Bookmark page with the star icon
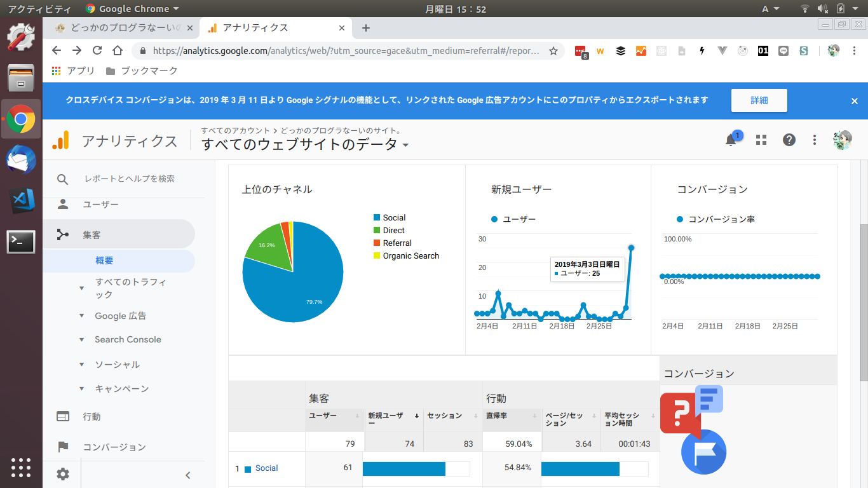Screen dimensions: 868x488 (553, 51)
